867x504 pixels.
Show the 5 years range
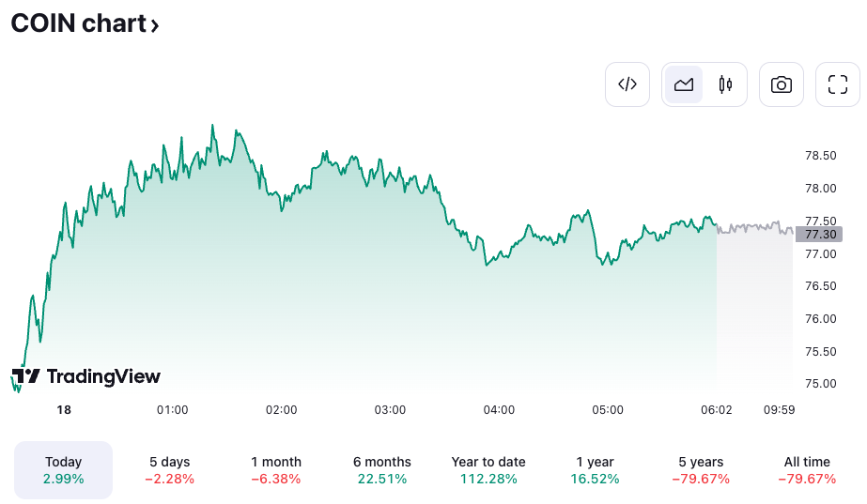click(702, 469)
